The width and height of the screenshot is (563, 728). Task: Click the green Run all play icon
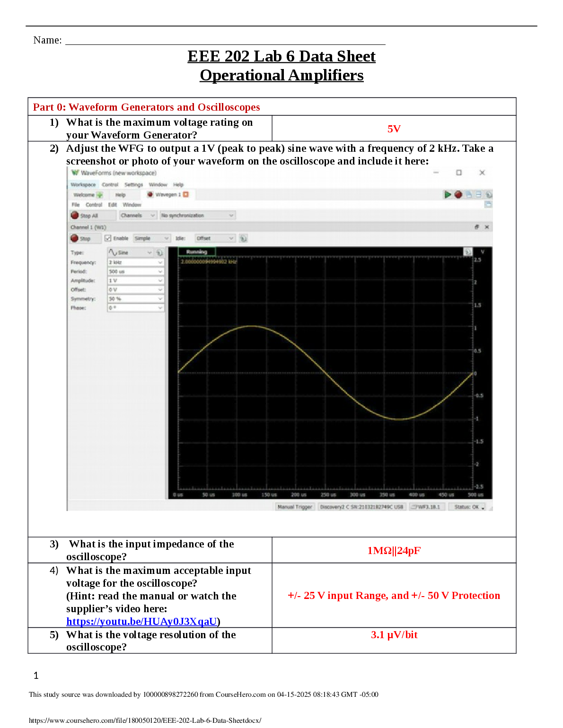tap(447, 194)
